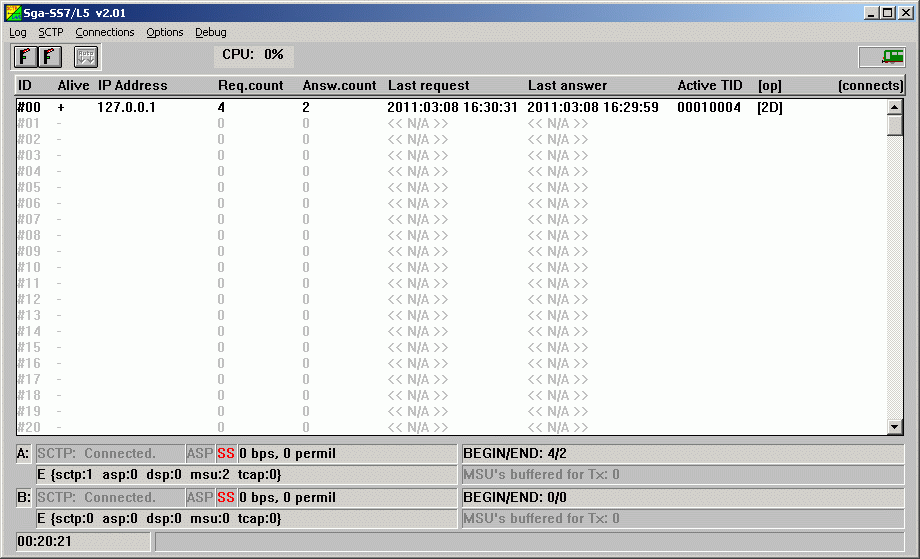Screen dimensions: 920x559
Task: Click the first semaphore flag toolbar button
Action: 24,57
